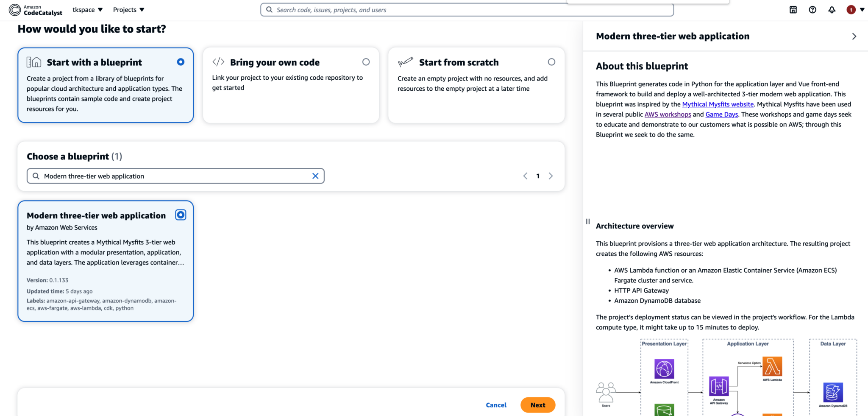Click the Amazon DynamoDB diagram icon

pyautogui.click(x=833, y=392)
